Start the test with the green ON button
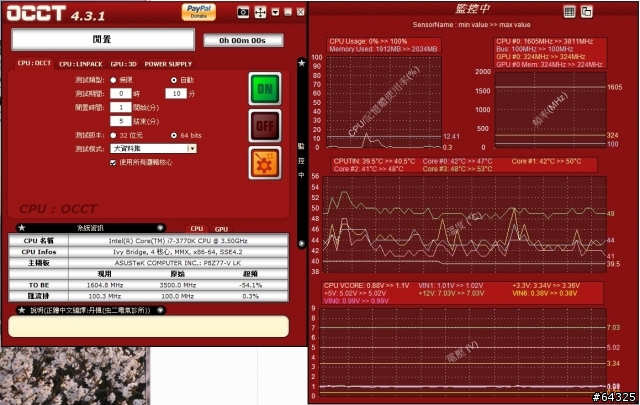 click(265, 89)
